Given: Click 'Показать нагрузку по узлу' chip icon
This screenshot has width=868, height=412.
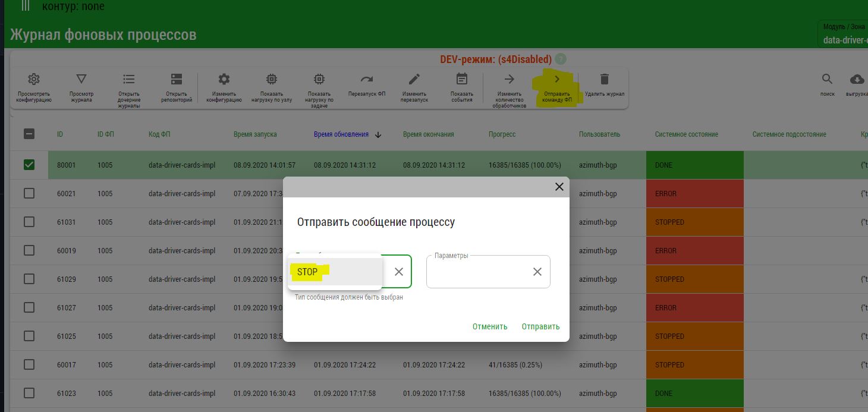Looking at the screenshot, I should [272, 80].
